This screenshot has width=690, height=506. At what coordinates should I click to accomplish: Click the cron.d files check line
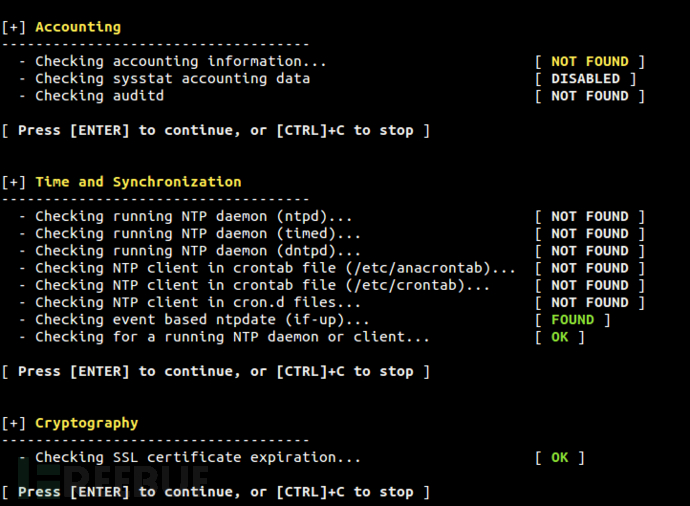tap(197, 302)
